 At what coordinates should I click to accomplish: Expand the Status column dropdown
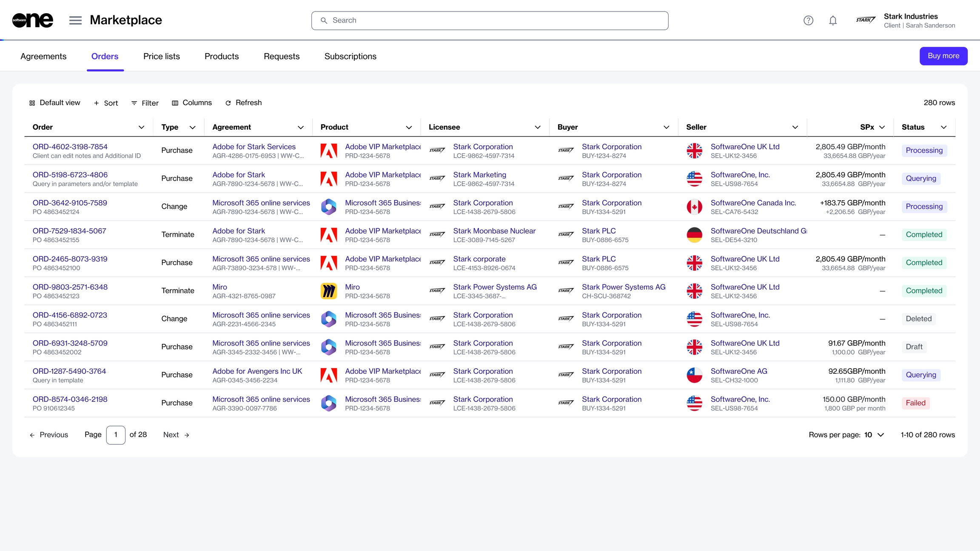943,127
